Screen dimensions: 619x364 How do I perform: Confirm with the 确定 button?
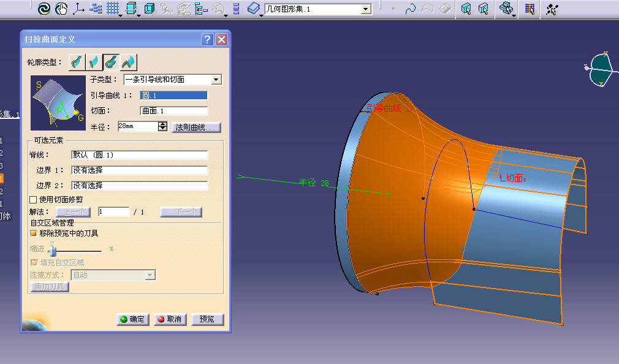132,319
